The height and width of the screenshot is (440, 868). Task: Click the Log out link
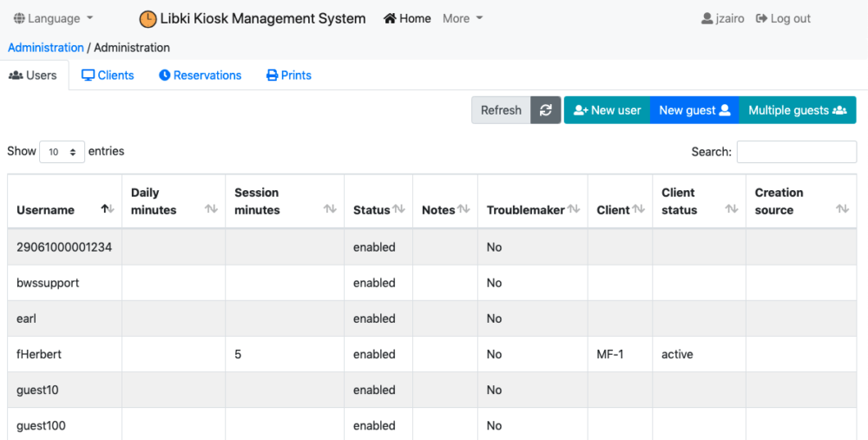pyautogui.click(x=783, y=18)
